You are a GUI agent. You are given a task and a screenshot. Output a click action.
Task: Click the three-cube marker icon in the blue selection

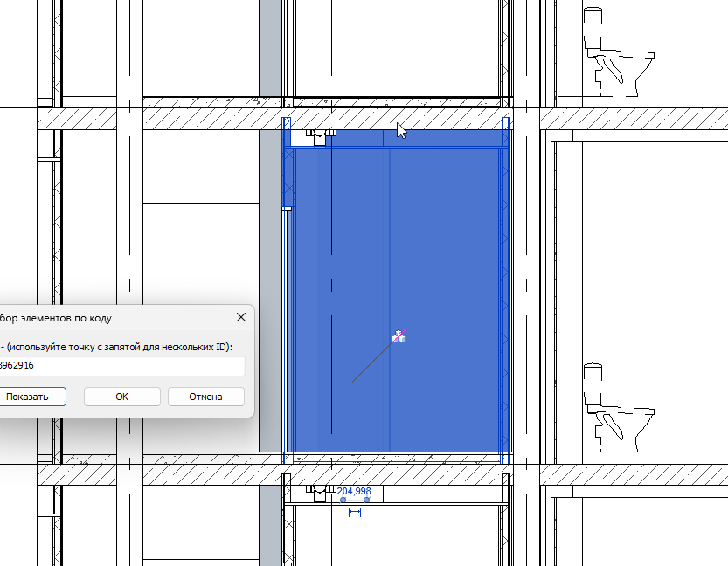point(399,336)
